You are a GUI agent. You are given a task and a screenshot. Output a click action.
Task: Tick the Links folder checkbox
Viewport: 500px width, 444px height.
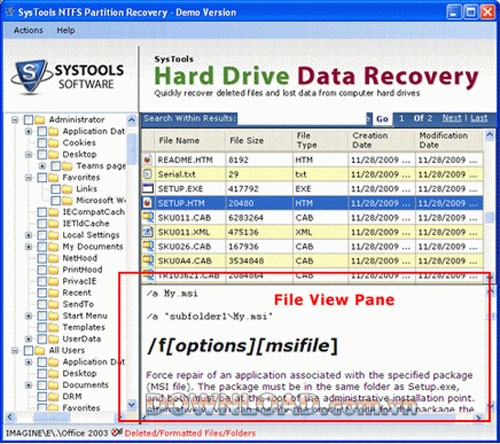point(56,189)
